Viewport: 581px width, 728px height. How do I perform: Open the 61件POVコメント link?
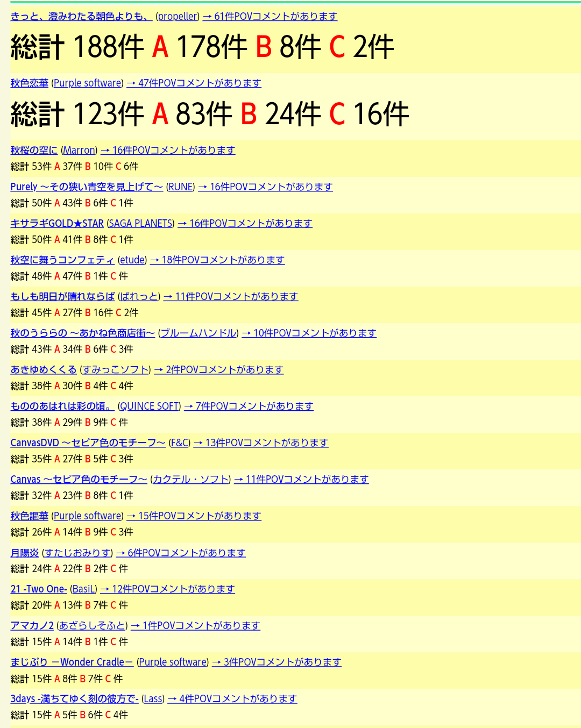coord(270,17)
